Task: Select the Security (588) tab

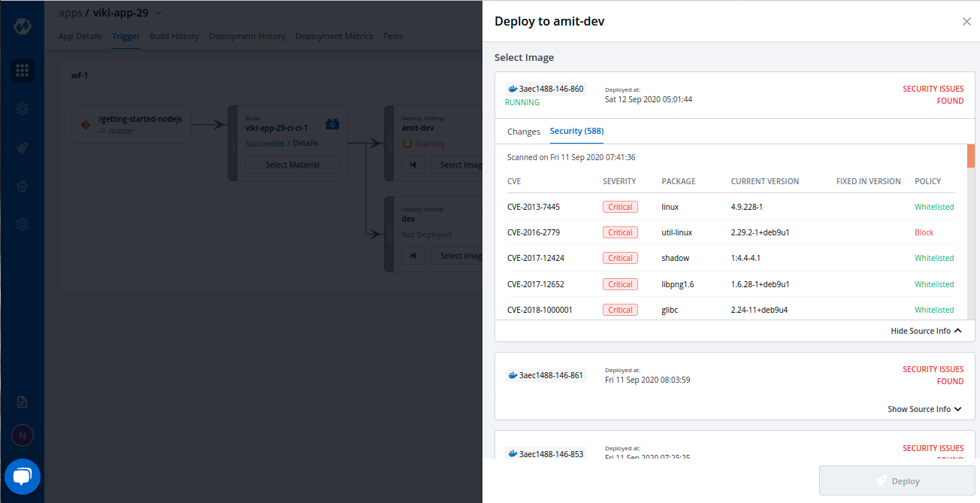Action: click(576, 131)
